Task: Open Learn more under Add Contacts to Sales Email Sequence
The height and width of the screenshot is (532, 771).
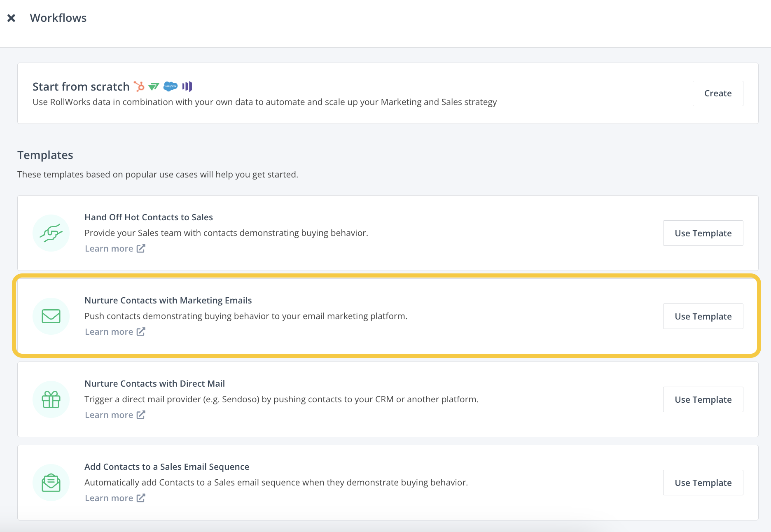Action: [x=115, y=498]
